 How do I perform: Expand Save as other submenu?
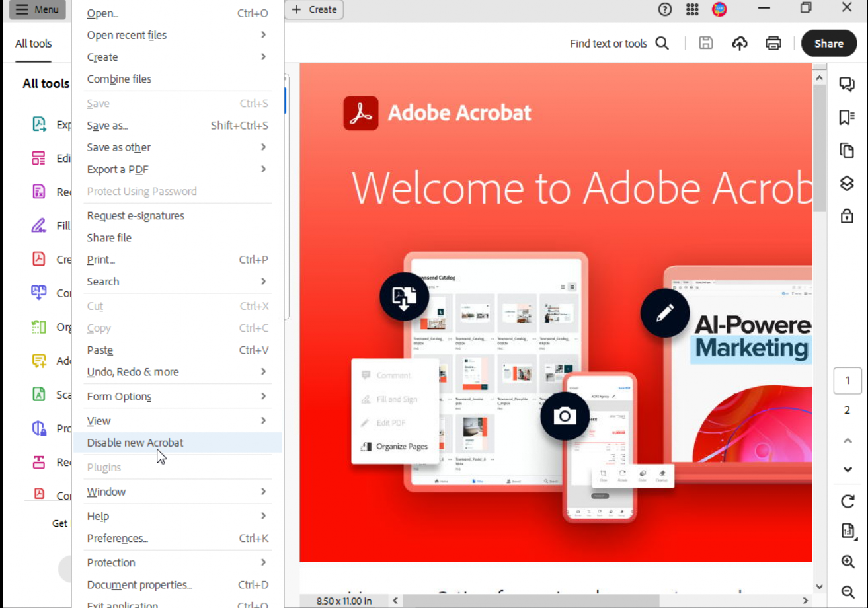pos(177,147)
